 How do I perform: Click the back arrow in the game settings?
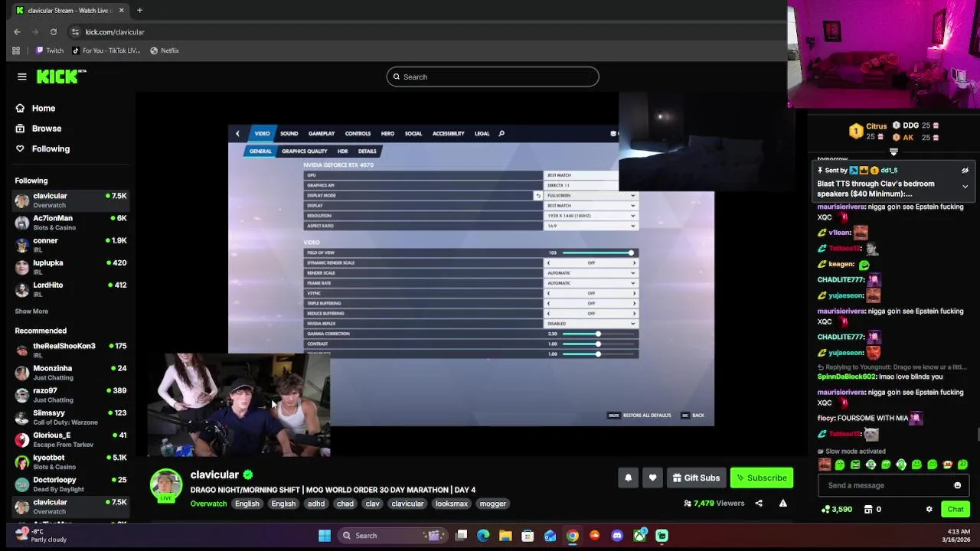237,133
